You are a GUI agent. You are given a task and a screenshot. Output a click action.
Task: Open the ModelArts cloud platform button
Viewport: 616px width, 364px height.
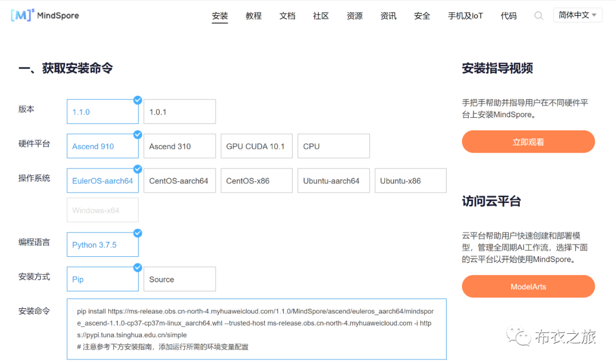[528, 287]
